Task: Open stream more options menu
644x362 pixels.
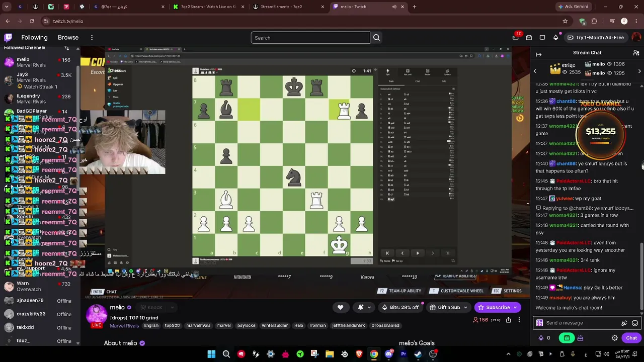Action: click(519, 320)
